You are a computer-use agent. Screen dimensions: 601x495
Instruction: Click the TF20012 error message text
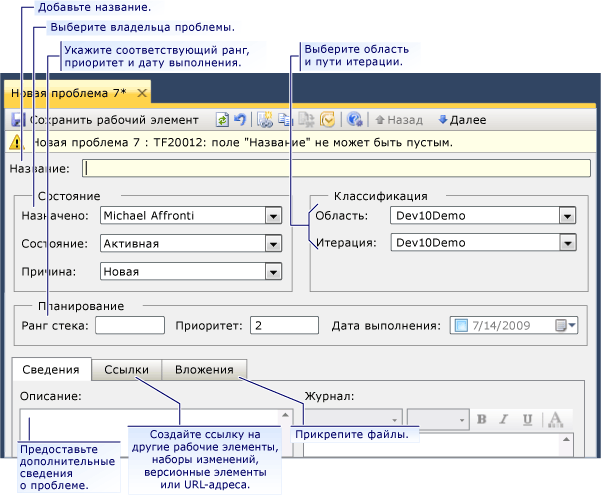click(242, 143)
